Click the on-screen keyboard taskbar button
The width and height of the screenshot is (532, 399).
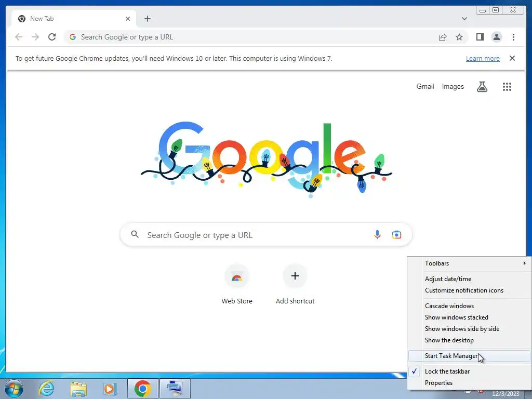click(x=175, y=389)
